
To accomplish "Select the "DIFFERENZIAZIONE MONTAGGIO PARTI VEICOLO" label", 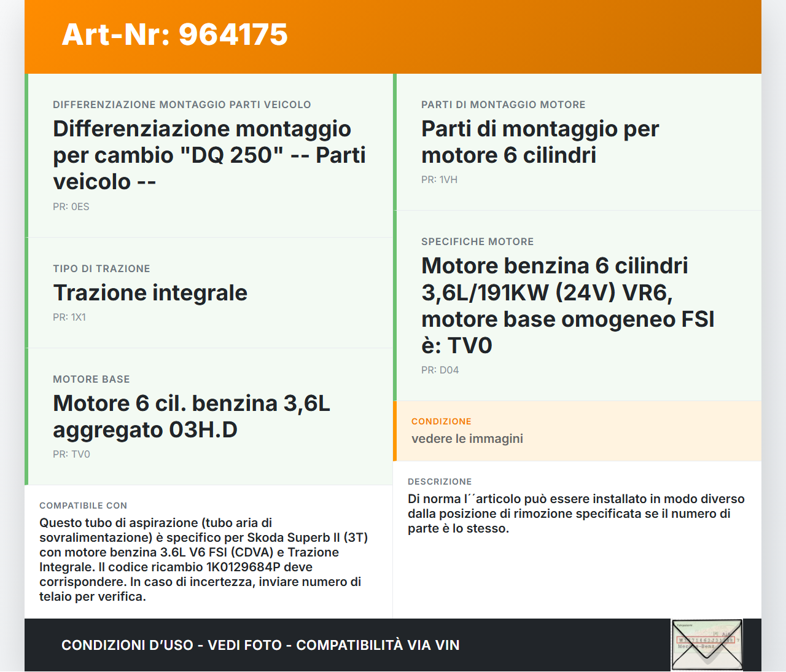I will click(x=182, y=104).
